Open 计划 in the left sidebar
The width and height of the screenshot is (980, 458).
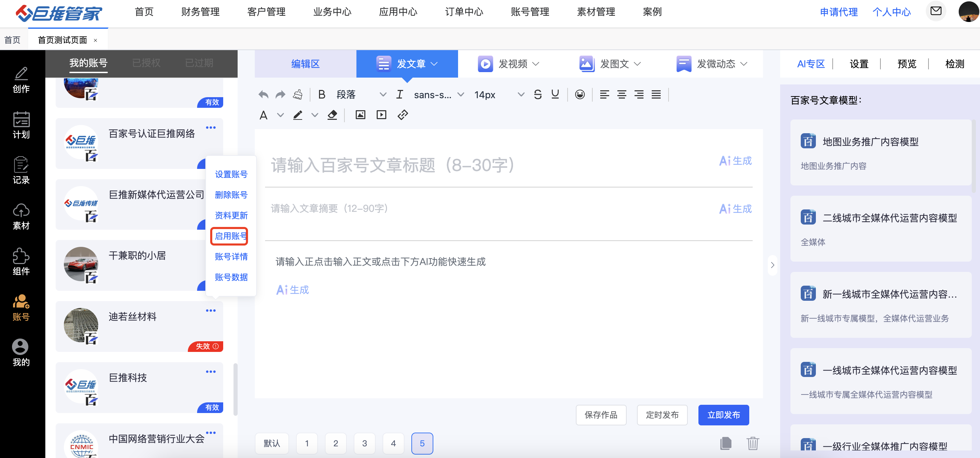[x=21, y=126]
